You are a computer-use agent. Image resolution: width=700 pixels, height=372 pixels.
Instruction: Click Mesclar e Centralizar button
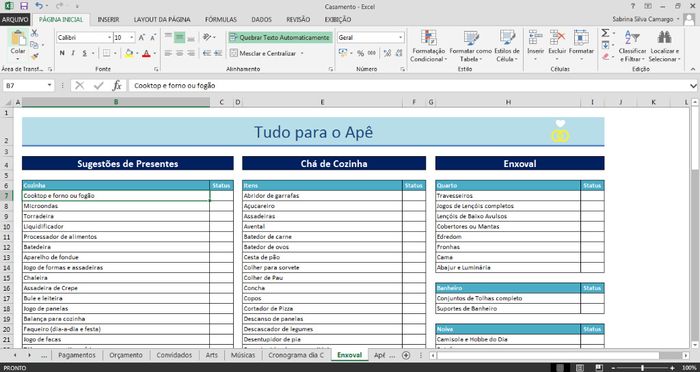click(263, 53)
